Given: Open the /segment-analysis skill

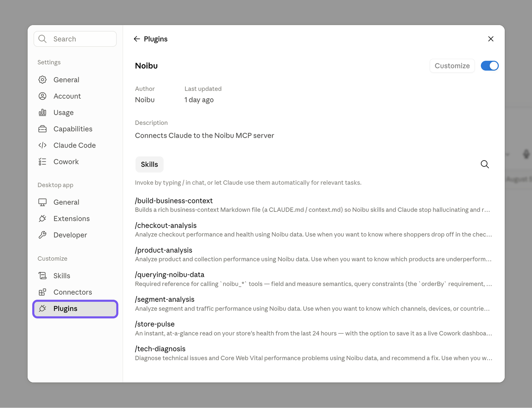Looking at the screenshot, I should pos(165,299).
